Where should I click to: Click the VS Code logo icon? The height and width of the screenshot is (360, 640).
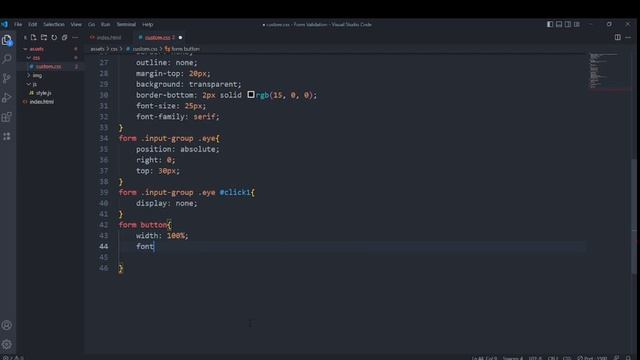tap(4, 24)
